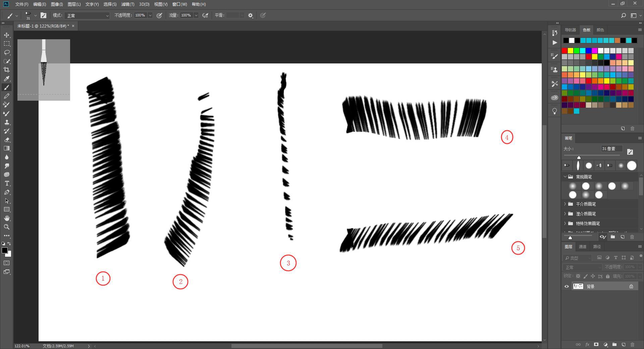Select the Hand tool
644x349 pixels.
[7, 218]
